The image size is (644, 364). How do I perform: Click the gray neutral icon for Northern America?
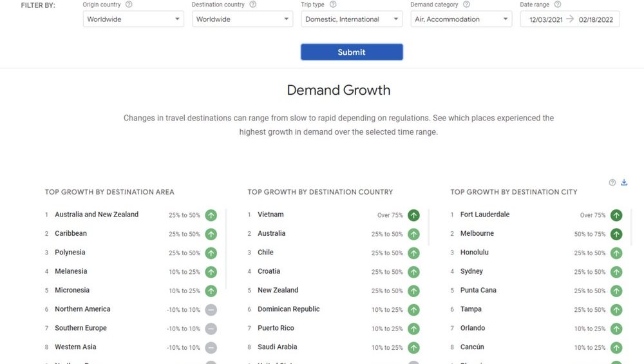(x=211, y=310)
